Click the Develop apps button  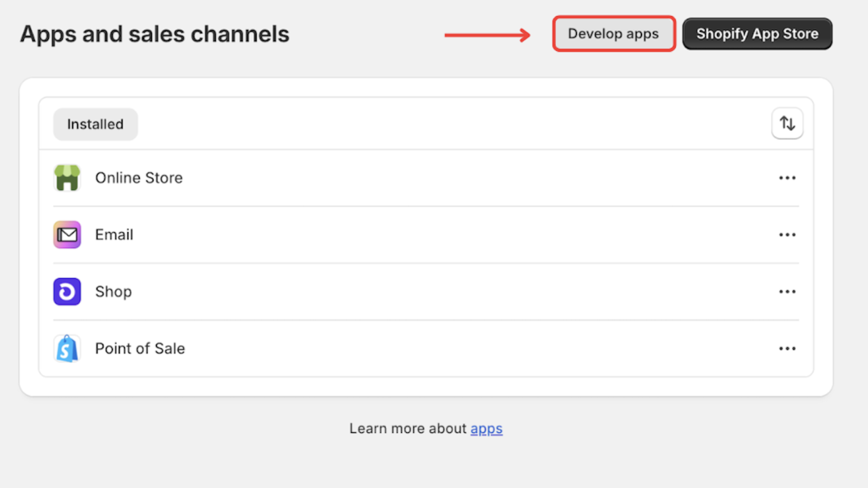[613, 34]
